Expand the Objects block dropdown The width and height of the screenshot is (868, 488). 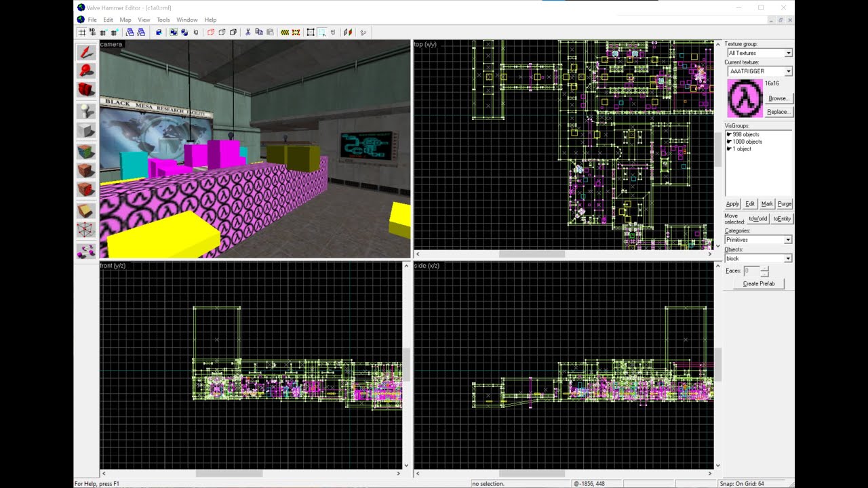(x=788, y=258)
